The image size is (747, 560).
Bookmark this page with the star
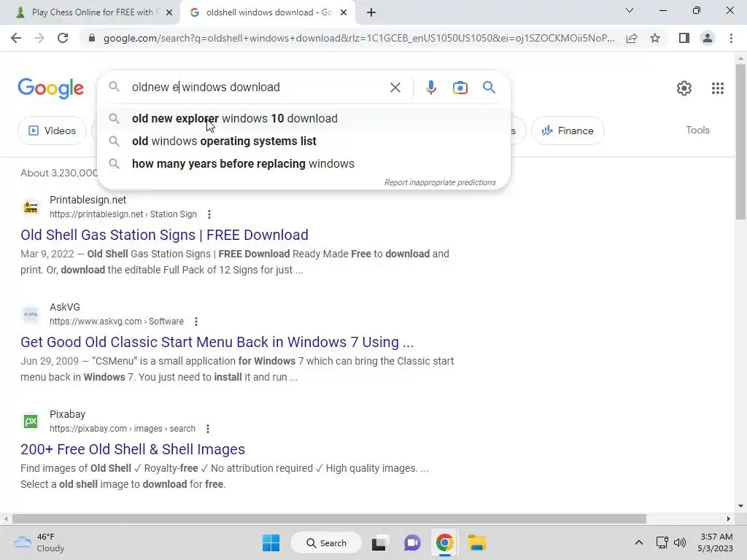655,38
